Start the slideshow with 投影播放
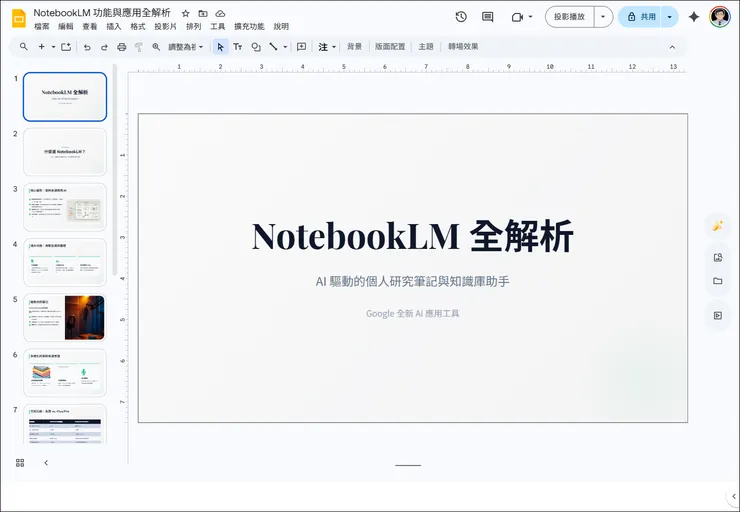The image size is (740, 512). point(570,17)
